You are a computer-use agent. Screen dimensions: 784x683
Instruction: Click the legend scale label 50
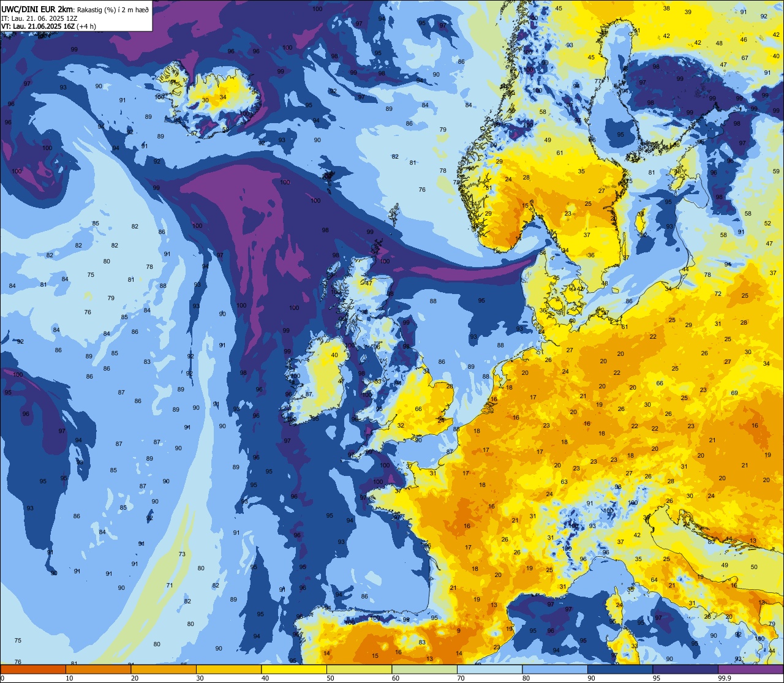click(x=331, y=678)
